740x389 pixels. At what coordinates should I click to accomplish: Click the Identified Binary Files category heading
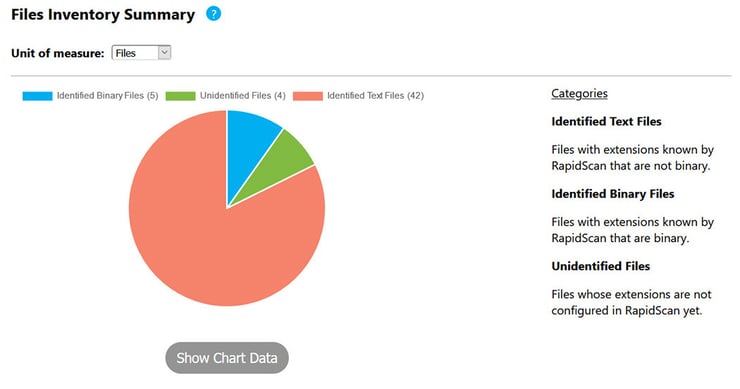(x=613, y=194)
